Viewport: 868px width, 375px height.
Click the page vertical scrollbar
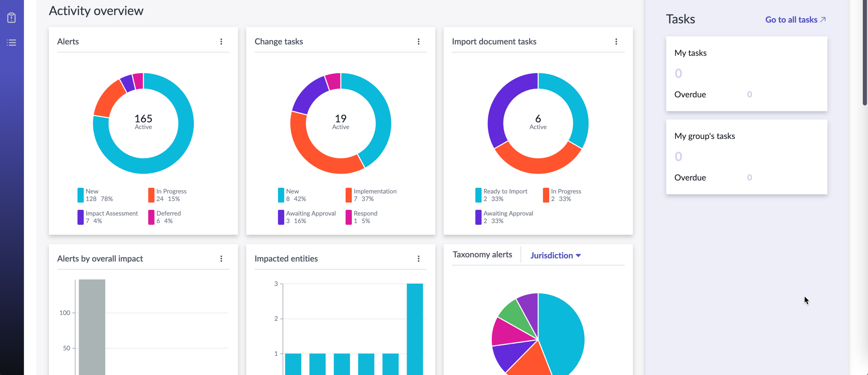pos(864,53)
